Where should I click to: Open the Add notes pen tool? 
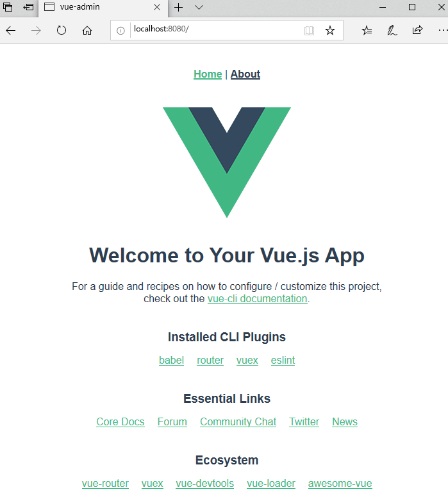coord(392,30)
